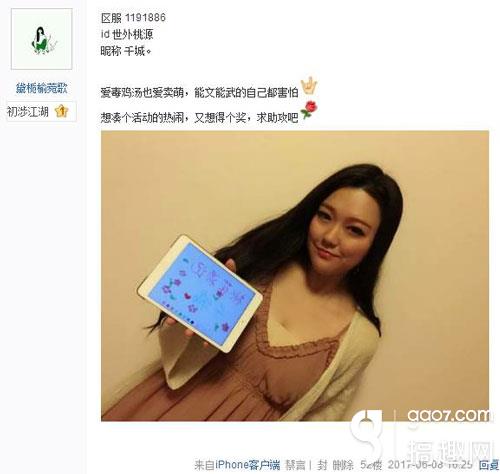
Task: Click the tablet shown in photo
Action: [200, 293]
